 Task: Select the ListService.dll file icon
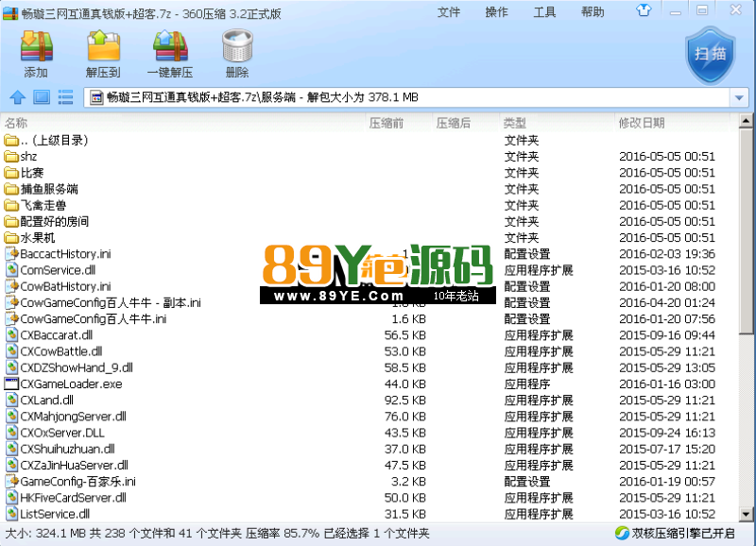click(11, 514)
